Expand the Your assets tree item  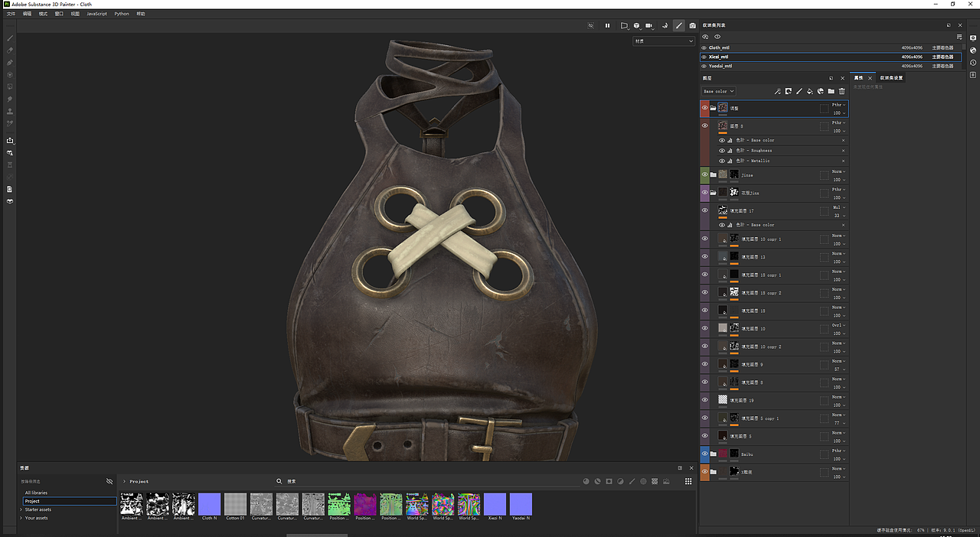pyautogui.click(x=22, y=518)
